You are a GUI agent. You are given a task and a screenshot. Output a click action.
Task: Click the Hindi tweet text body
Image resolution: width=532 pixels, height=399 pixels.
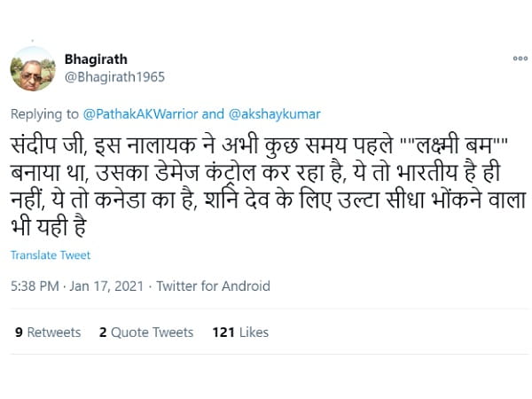pos(269,186)
